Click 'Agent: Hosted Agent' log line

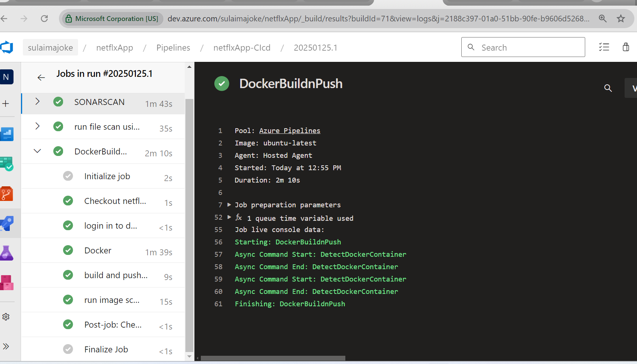pos(273,155)
